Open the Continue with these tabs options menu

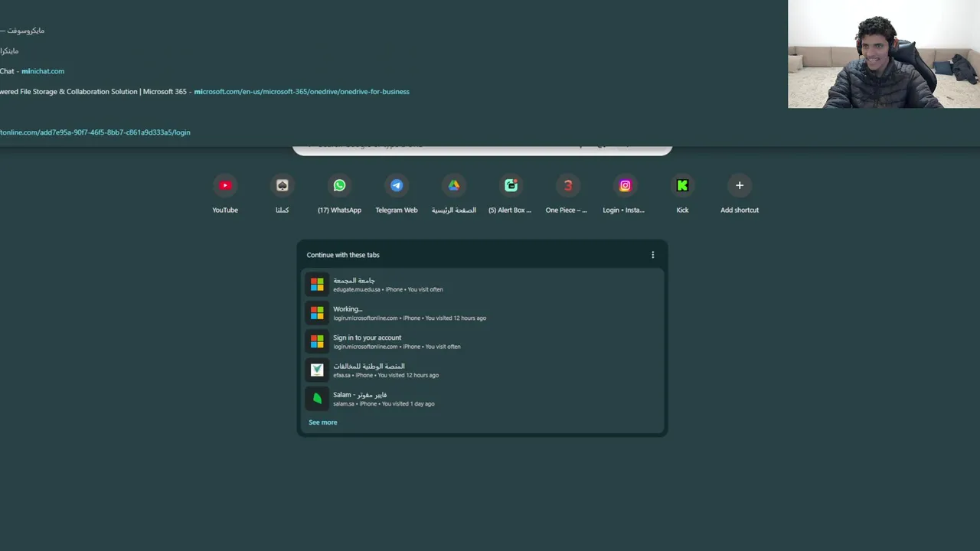[652, 255]
